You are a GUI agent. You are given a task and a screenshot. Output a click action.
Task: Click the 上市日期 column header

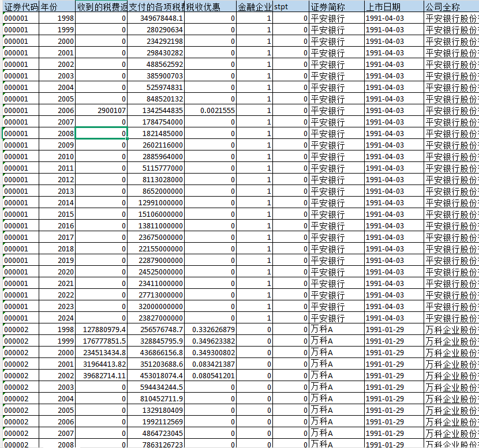point(393,7)
